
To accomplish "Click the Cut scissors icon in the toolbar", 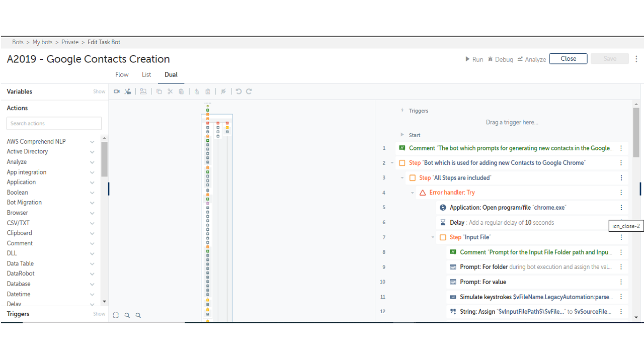I will 170,92.
